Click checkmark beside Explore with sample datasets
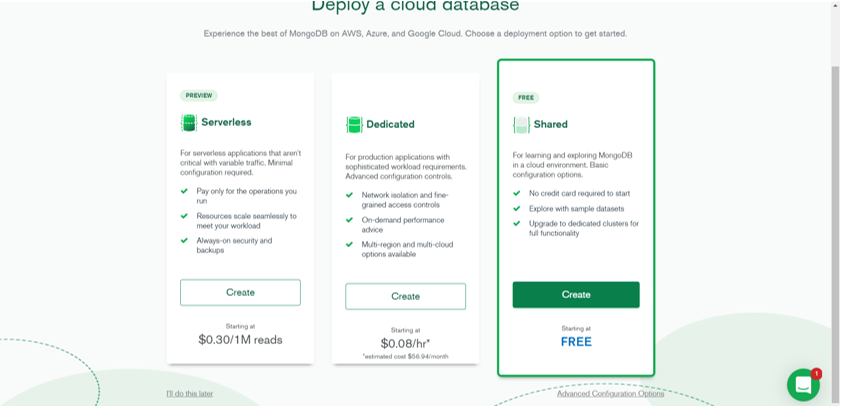This screenshot has width=841, height=406. click(517, 208)
